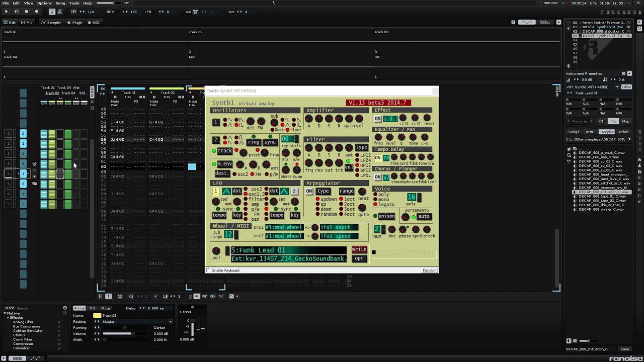The height and width of the screenshot is (362, 644).
Task: Toggle the metronome icon
Action: tap(60, 12)
